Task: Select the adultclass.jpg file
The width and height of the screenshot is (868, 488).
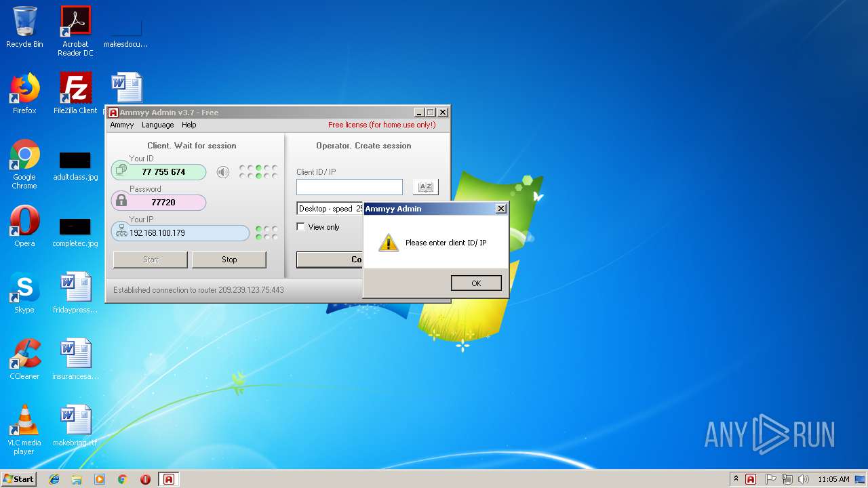Action: [75, 166]
